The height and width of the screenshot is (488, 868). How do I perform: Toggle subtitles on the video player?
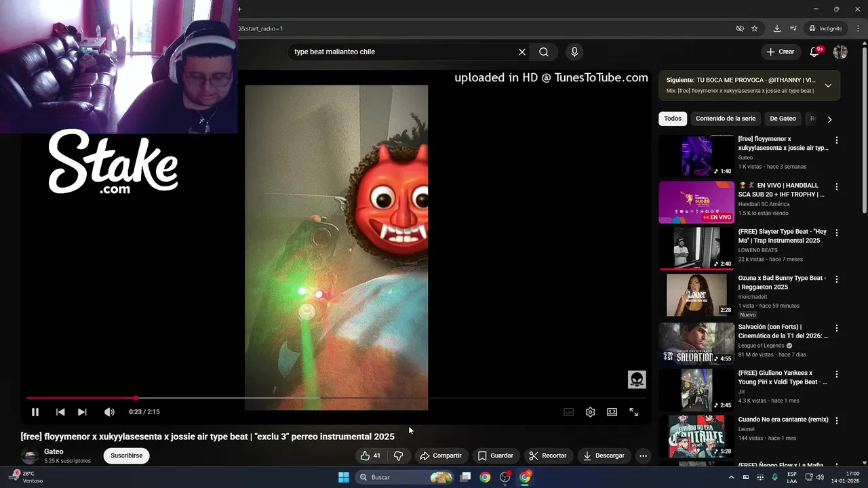(569, 412)
